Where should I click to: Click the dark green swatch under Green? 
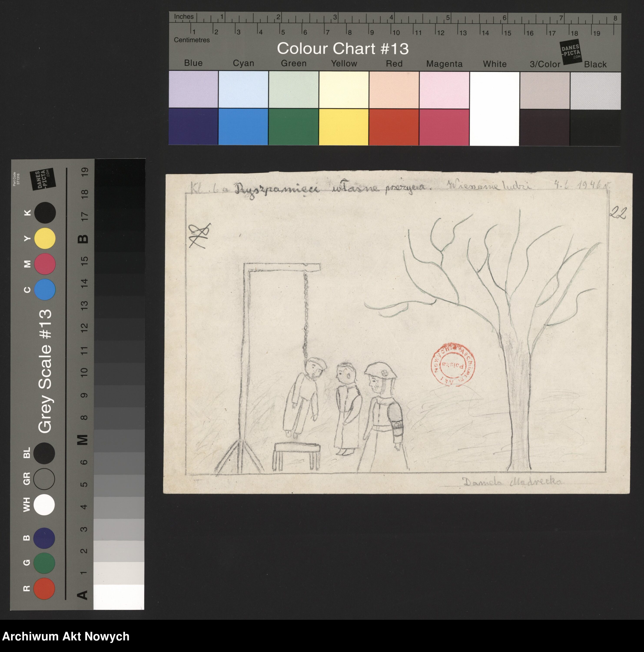point(294,127)
